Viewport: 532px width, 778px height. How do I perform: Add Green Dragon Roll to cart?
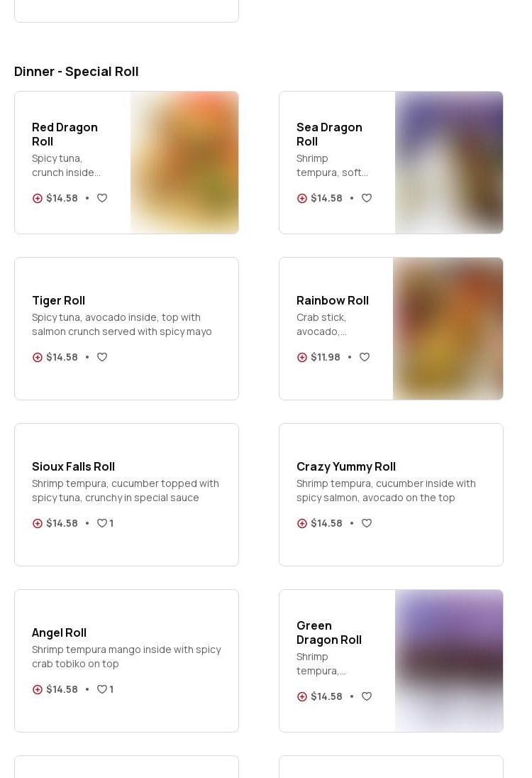pos(302,697)
